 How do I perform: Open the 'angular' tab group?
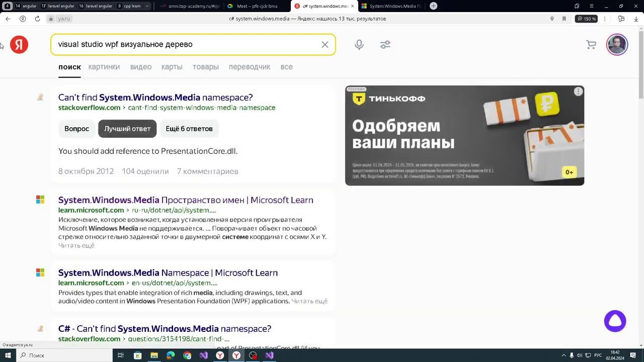click(26, 6)
